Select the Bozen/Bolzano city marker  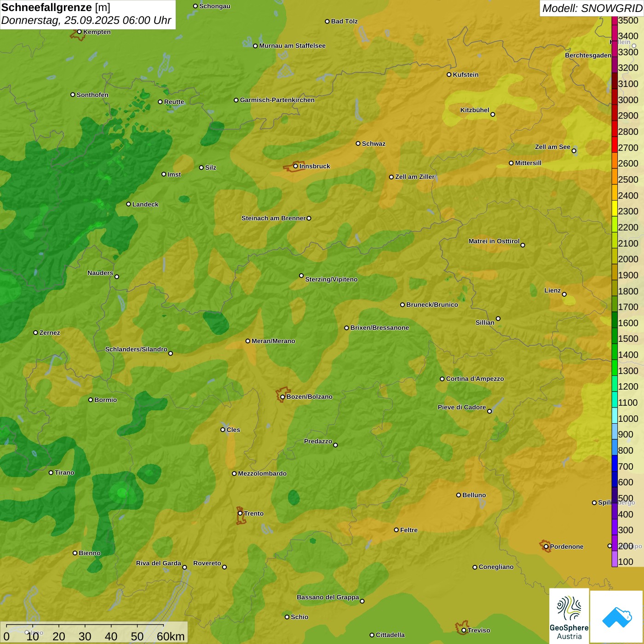(x=282, y=397)
